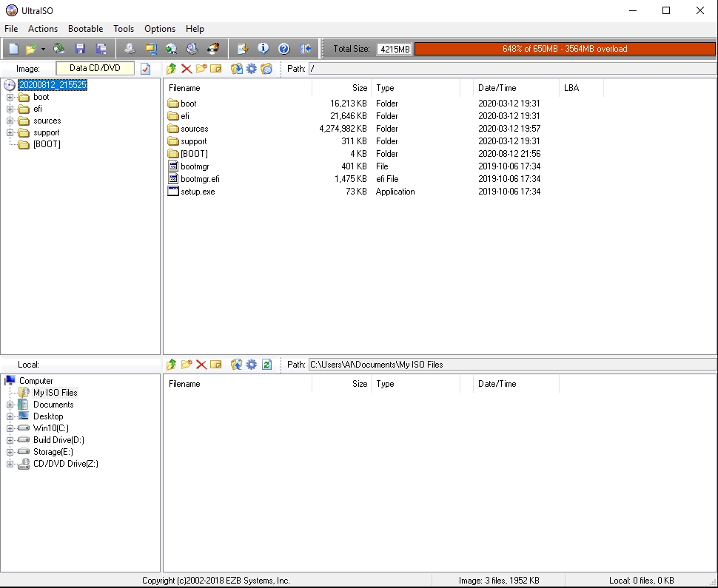The image size is (718, 588).
Task: Open the Actions menu
Action: tap(43, 29)
